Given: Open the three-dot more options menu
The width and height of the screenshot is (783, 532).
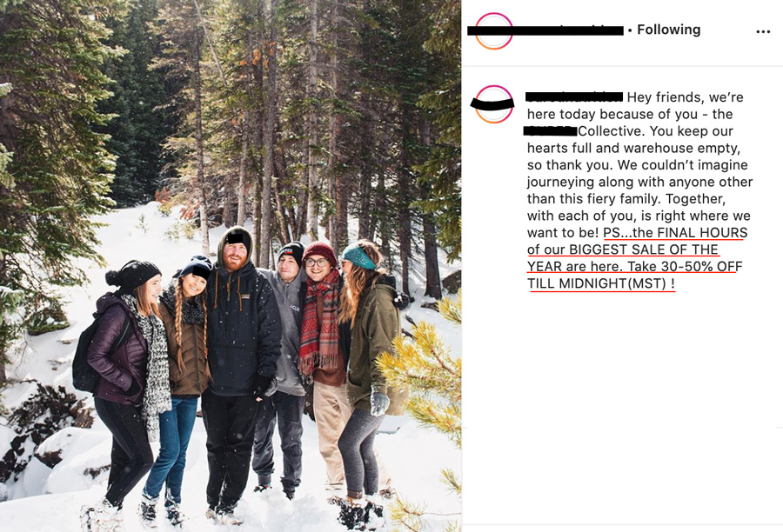Looking at the screenshot, I should pyautogui.click(x=763, y=31).
